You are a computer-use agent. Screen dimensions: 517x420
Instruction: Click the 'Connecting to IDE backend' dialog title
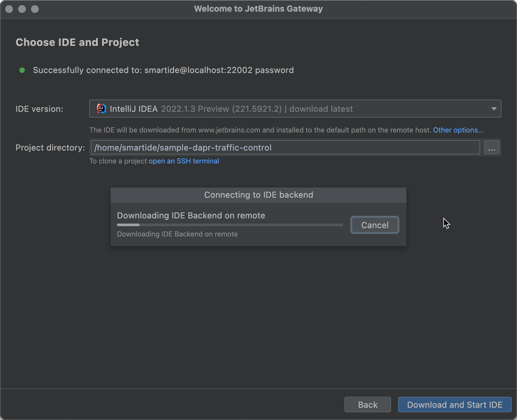coord(258,195)
